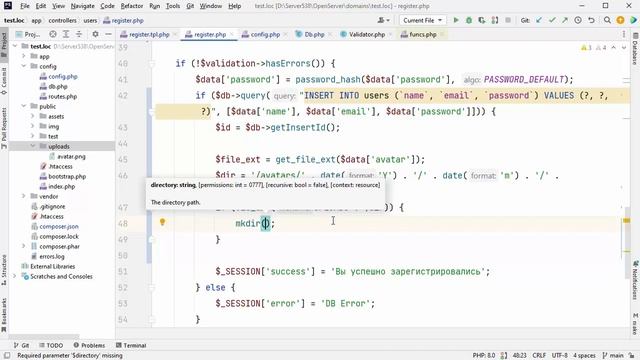This screenshot has height=360, width=640.
Task: Toggle tool window quick access in status bar corner
Action: [7, 356]
